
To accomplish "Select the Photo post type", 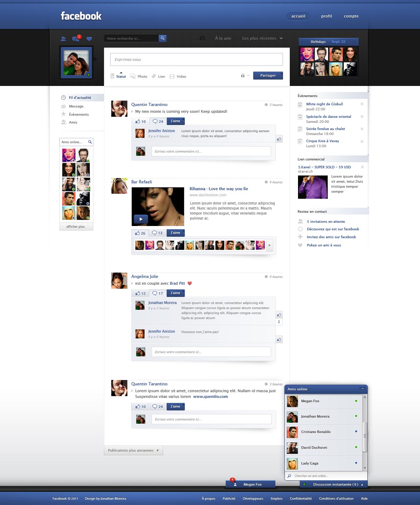I will pos(139,76).
